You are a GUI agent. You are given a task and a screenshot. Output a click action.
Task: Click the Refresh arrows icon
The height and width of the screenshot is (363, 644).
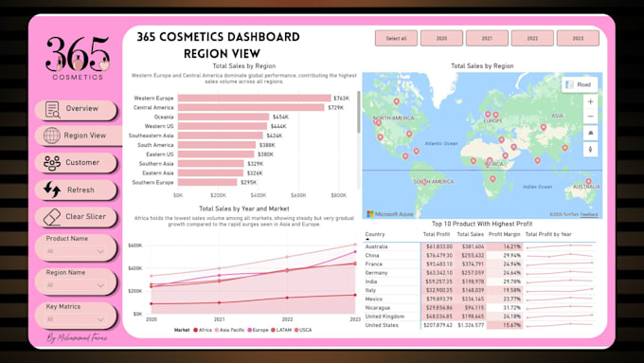tap(52, 190)
